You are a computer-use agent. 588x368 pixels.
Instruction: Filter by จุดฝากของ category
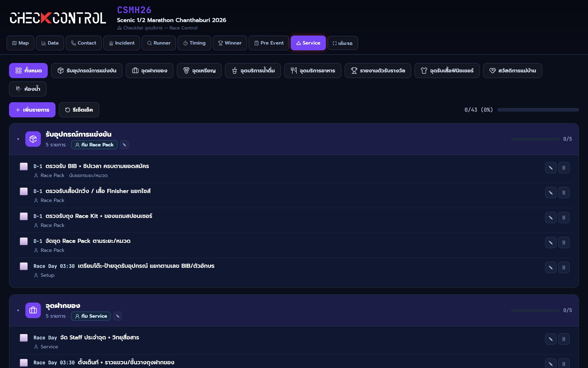coord(149,71)
